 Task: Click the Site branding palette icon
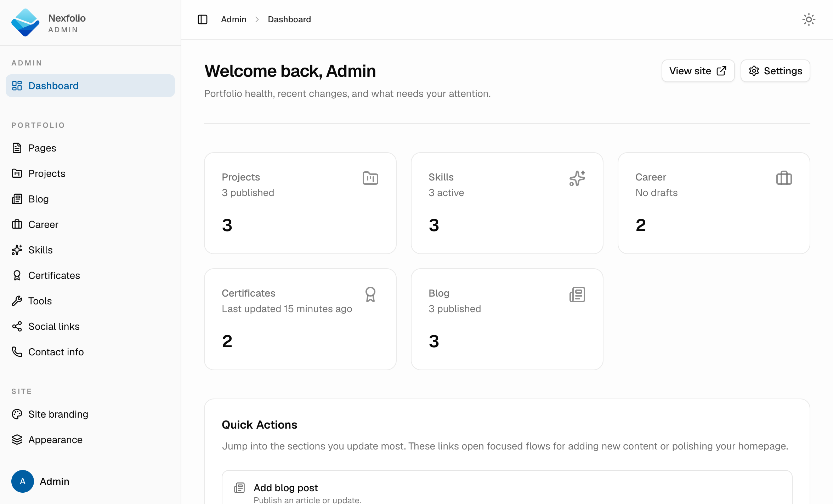pos(17,414)
